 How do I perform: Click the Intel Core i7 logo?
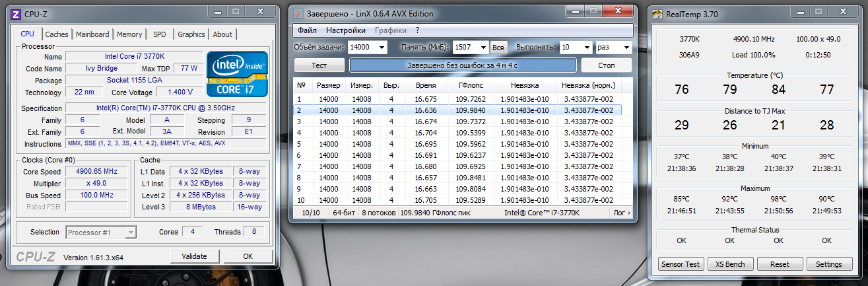[x=237, y=73]
